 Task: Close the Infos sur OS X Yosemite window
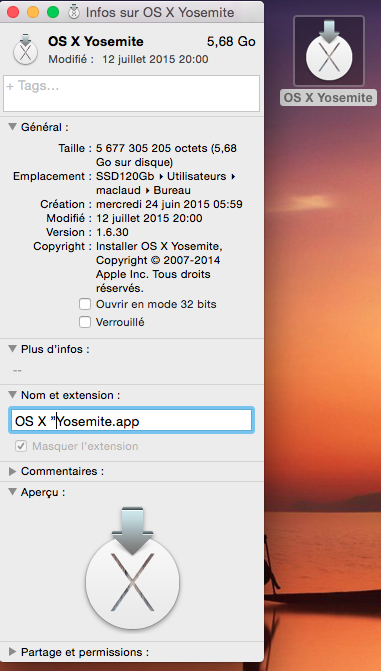click(13, 12)
